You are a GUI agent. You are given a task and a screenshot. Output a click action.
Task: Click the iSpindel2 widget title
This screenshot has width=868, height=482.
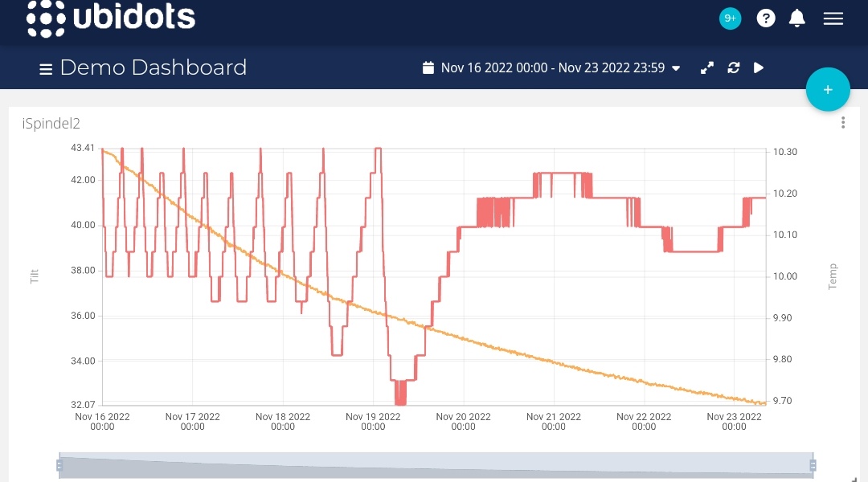click(x=51, y=124)
